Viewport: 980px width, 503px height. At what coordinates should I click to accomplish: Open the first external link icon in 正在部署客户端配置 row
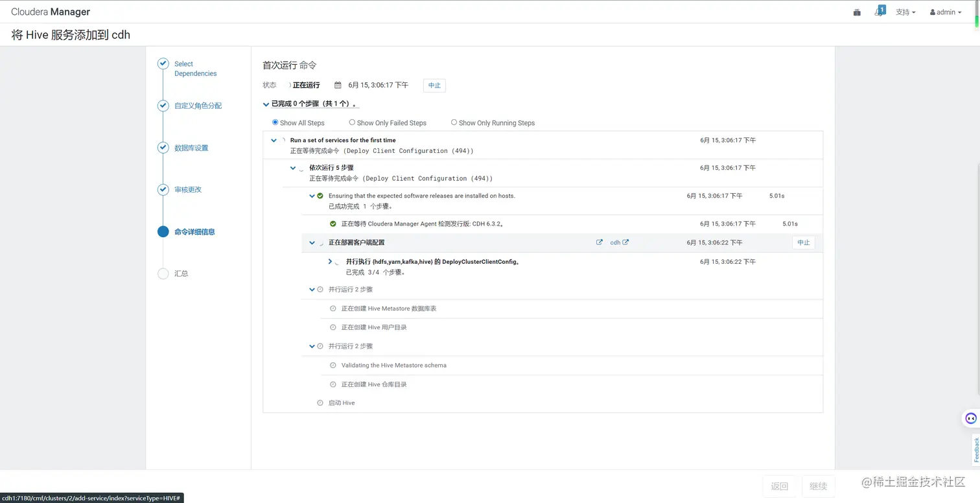tap(600, 242)
